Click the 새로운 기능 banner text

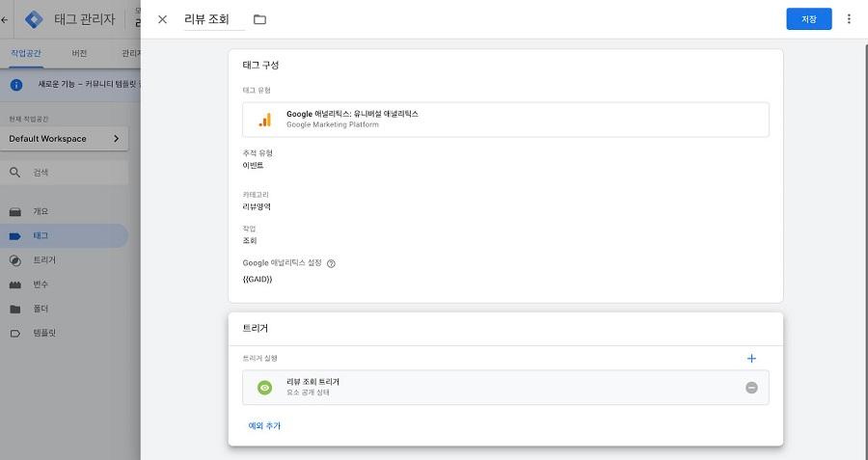pos(89,84)
